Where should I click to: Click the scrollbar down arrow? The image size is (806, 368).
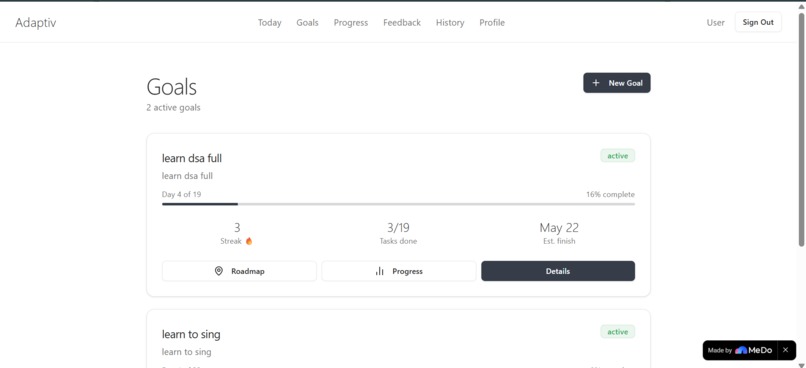[x=801, y=364]
